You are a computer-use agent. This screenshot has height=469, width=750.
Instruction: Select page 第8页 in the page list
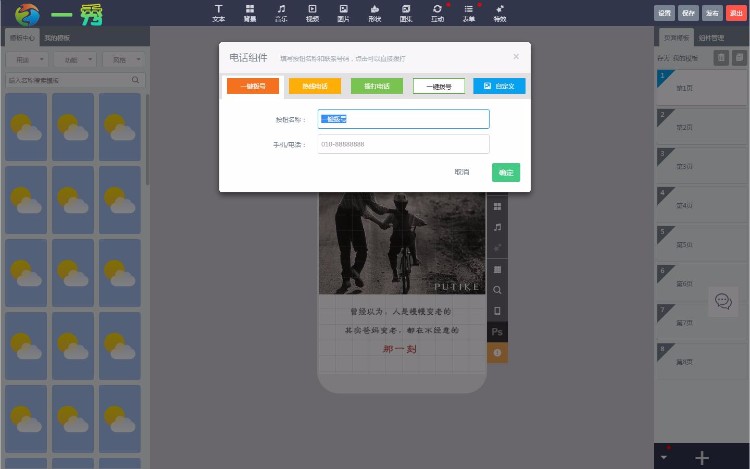click(702, 362)
